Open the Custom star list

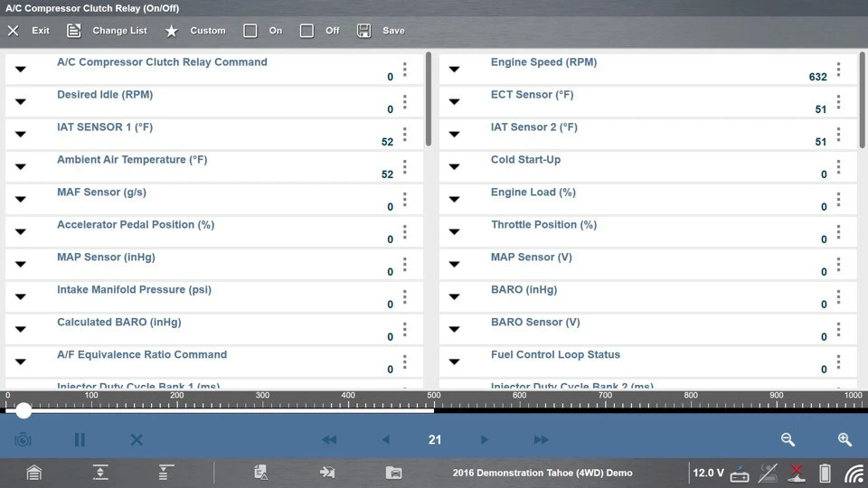click(195, 31)
